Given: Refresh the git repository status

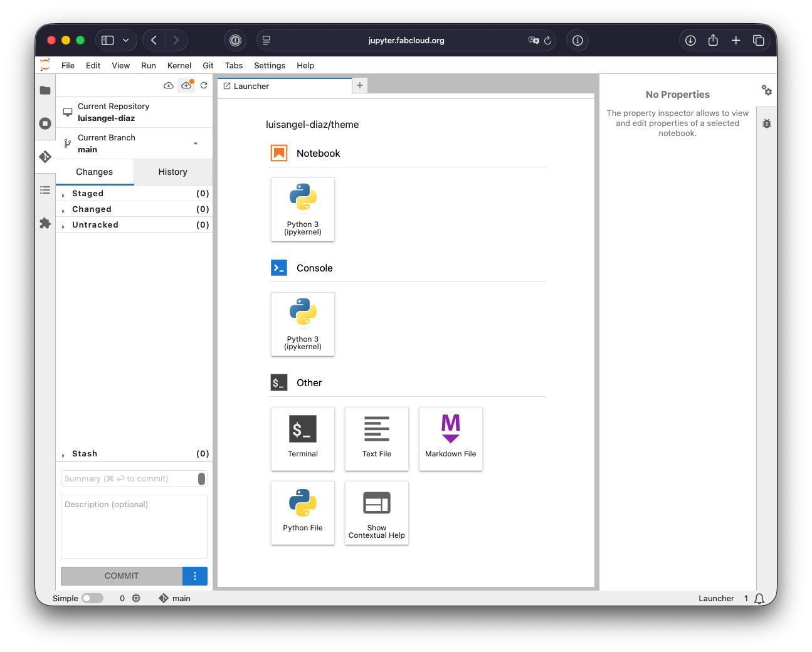Looking at the screenshot, I should click(204, 85).
